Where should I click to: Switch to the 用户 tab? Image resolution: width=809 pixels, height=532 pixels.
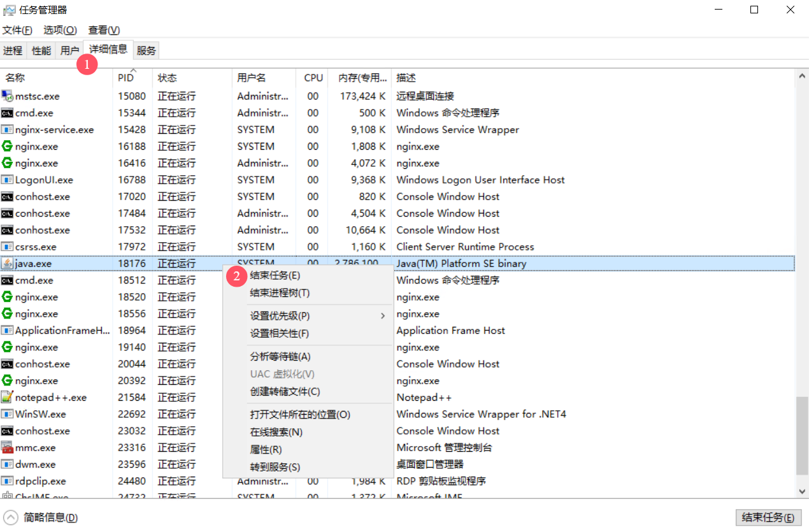pos(70,50)
